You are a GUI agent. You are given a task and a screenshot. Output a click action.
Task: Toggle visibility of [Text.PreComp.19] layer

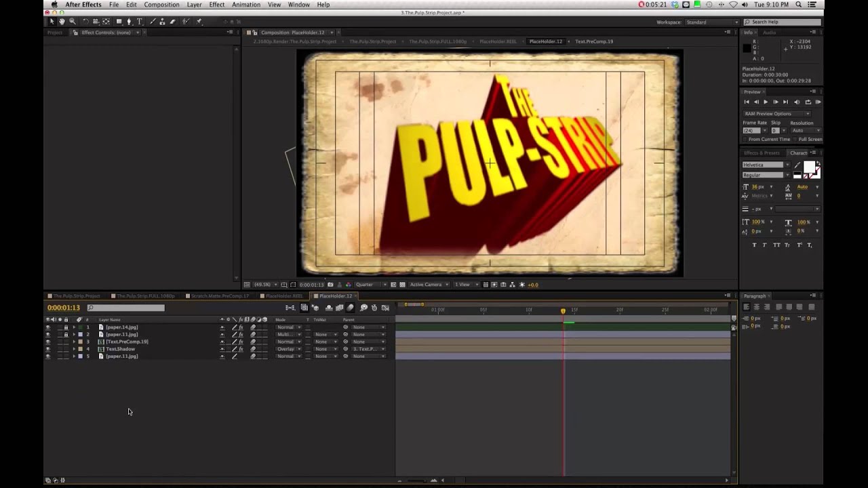pos(47,342)
